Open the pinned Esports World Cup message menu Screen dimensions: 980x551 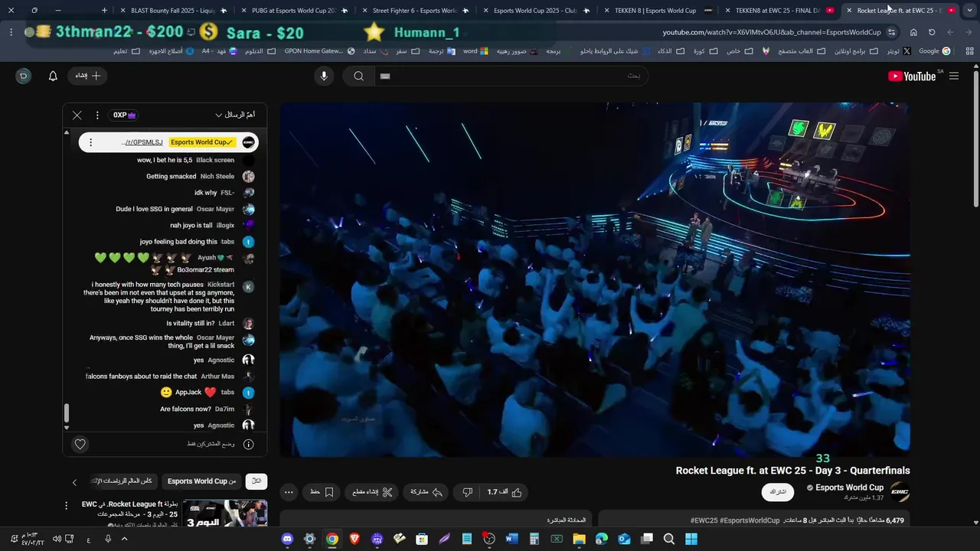90,142
